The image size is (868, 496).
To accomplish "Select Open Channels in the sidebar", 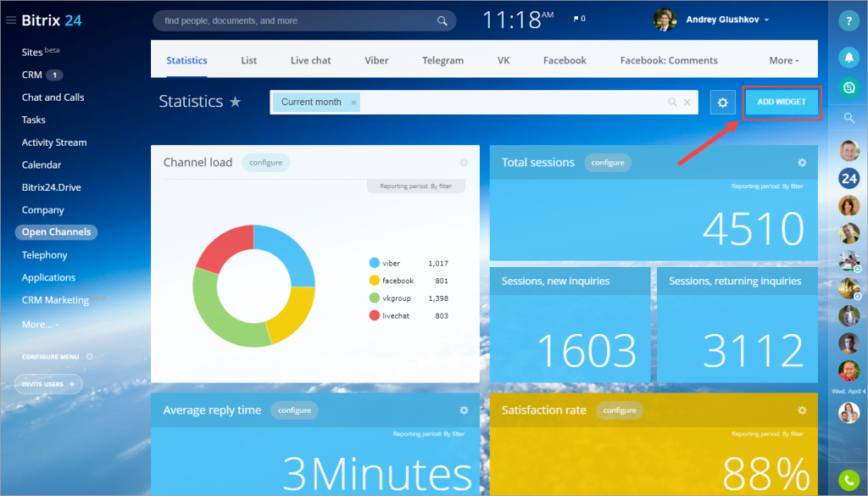I will point(56,232).
